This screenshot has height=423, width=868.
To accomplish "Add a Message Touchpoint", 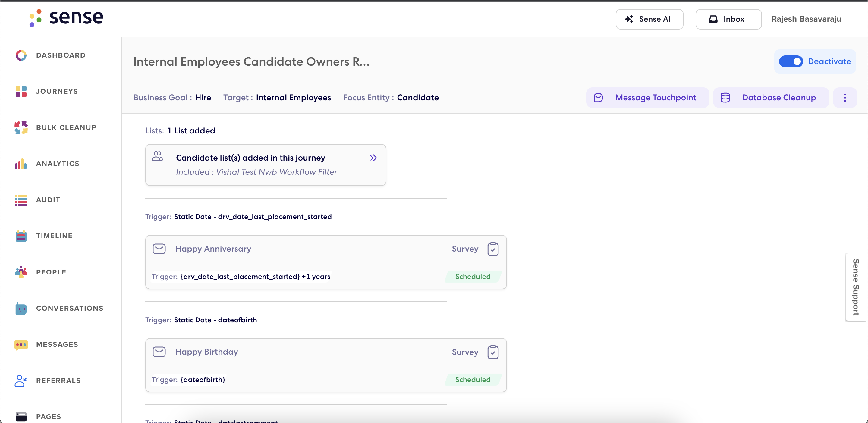I will (x=647, y=98).
